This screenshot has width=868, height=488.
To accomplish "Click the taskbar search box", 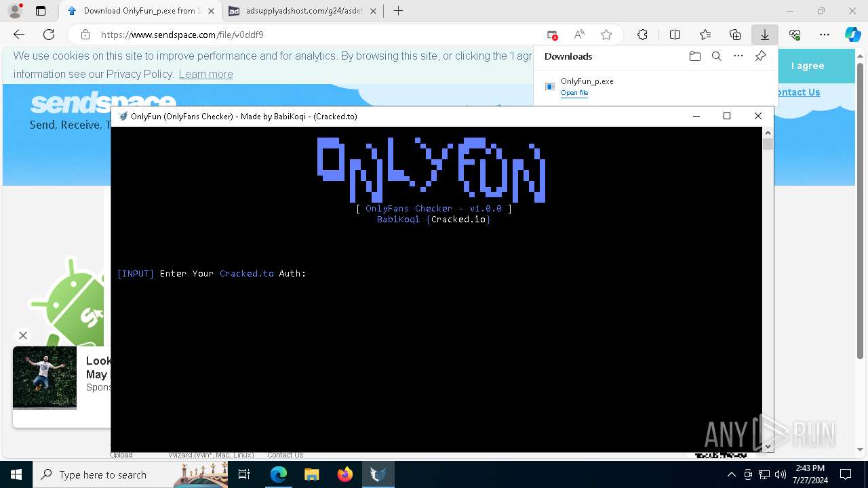I will pyautogui.click(x=130, y=474).
